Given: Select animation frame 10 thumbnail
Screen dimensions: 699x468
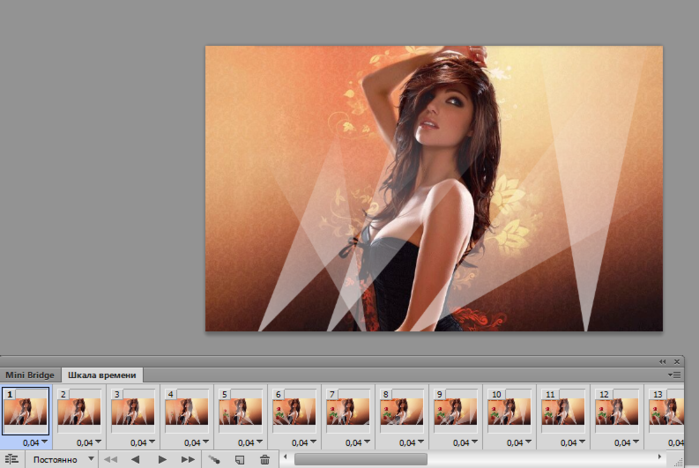Looking at the screenshot, I should 510,411.
